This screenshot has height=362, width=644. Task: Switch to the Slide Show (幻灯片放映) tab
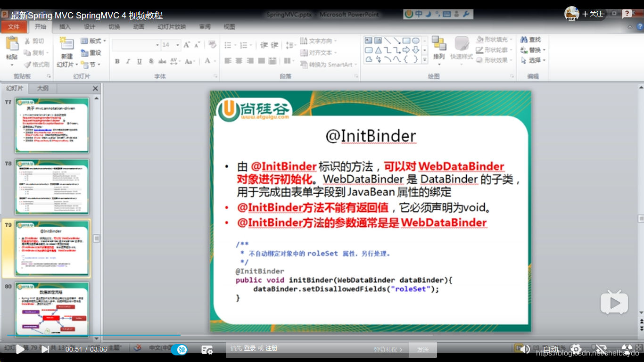(172, 27)
